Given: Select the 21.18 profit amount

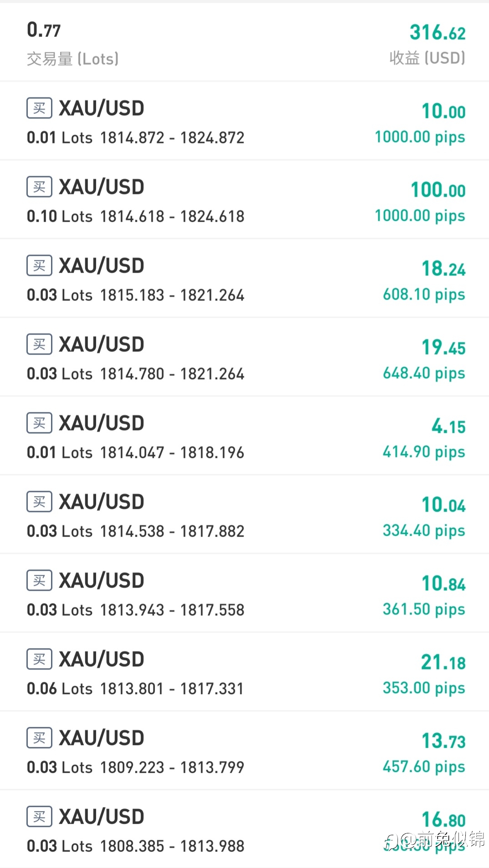Looking at the screenshot, I should [x=443, y=663].
